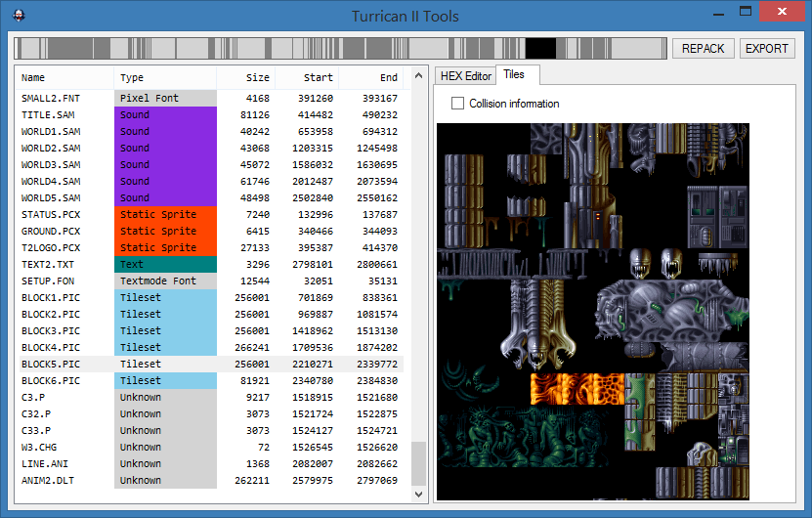Viewport: 812px width, 518px height.
Task: Click start value 32051
Action: point(319,281)
